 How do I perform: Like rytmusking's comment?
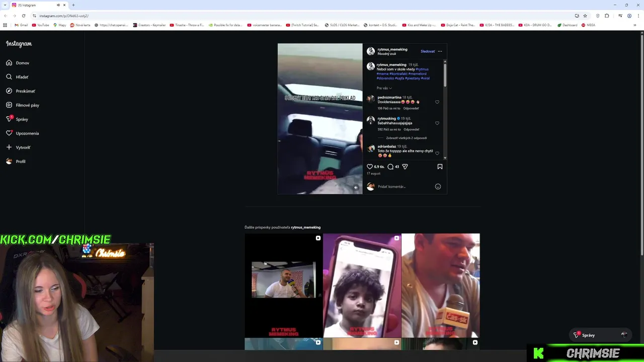click(x=437, y=123)
